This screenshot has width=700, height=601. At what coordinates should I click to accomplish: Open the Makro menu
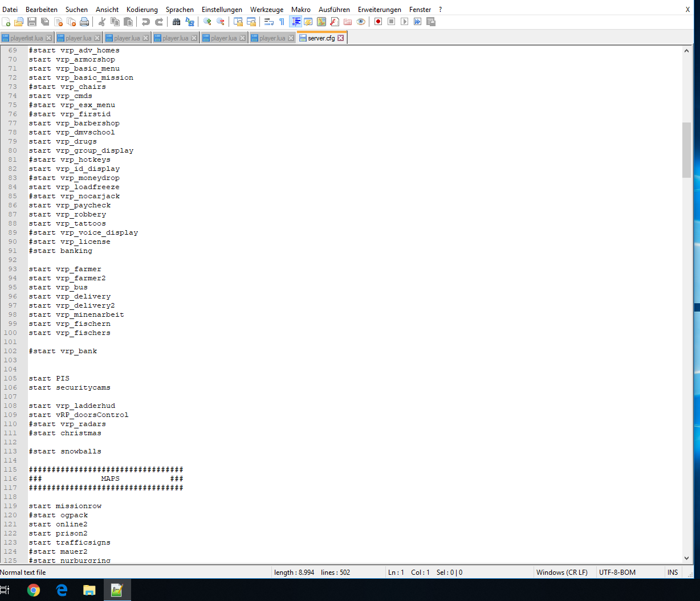pos(301,9)
